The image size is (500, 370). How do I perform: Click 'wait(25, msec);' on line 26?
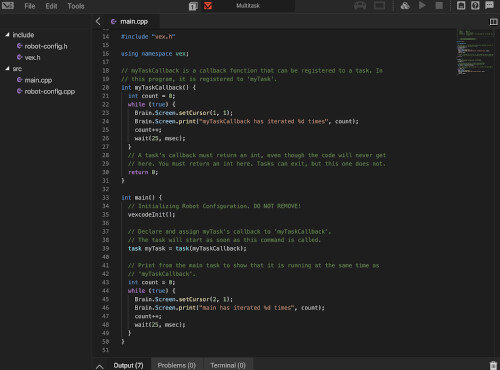tap(160, 138)
